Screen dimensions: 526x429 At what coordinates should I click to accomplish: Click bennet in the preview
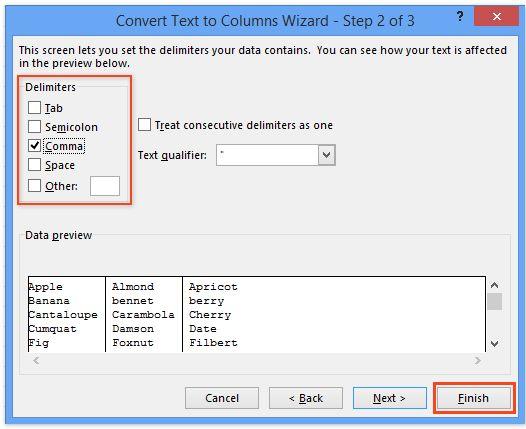(x=133, y=301)
